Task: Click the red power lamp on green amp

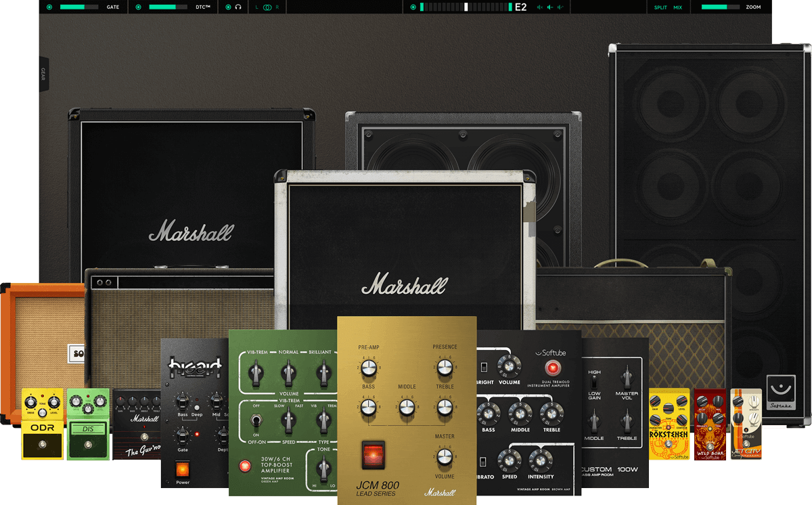Action: (x=244, y=466)
